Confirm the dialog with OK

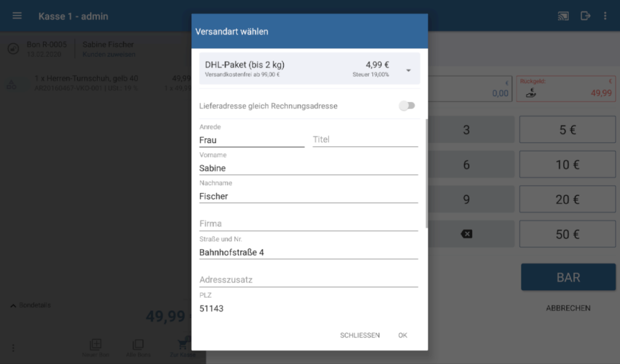403,335
